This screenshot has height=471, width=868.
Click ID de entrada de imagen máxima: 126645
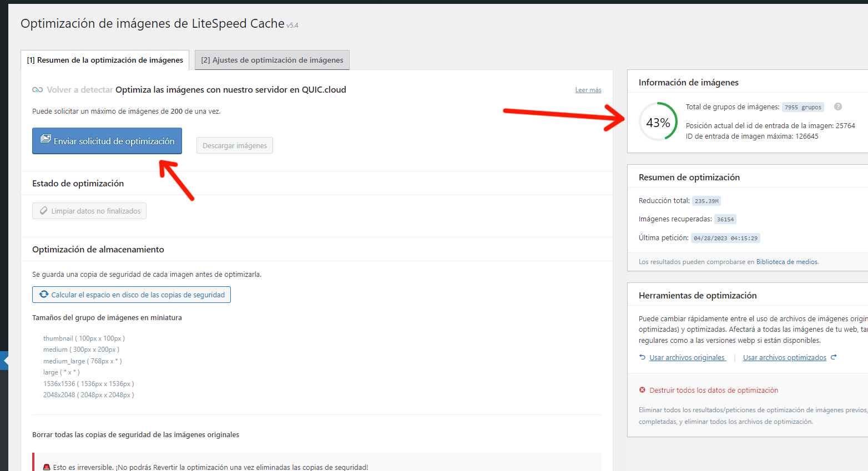pos(752,136)
